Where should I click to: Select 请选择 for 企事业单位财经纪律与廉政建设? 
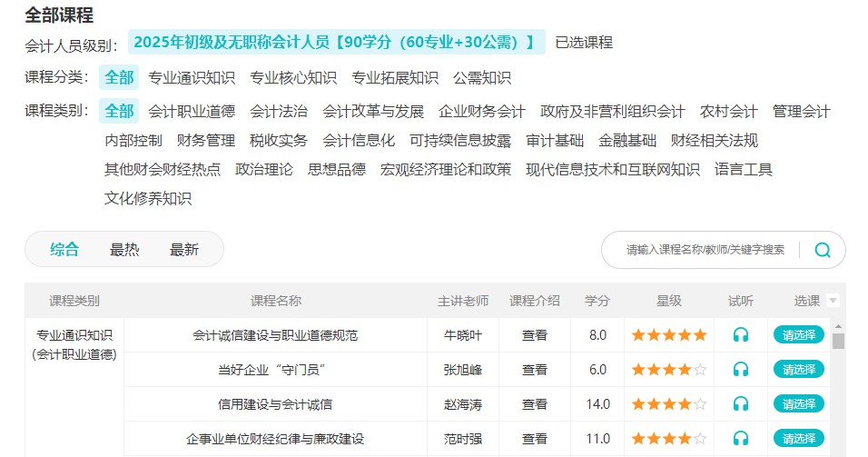click(x=799, y=439)
